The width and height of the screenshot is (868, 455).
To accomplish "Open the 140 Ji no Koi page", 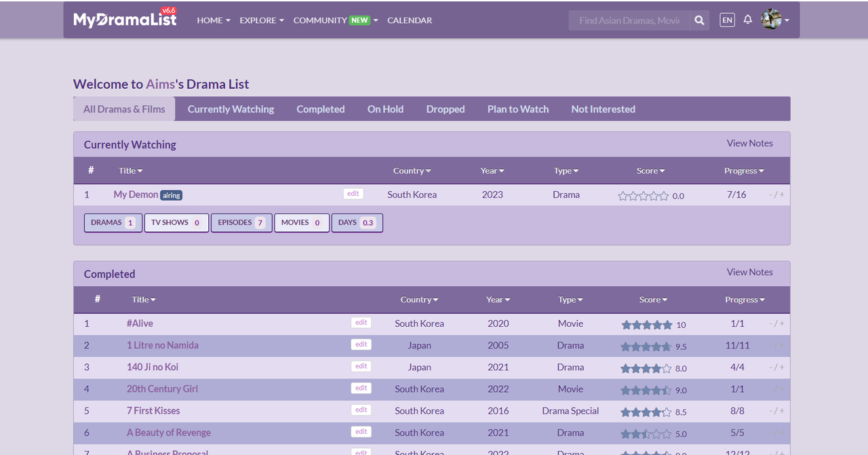I will tap(153, 367).
